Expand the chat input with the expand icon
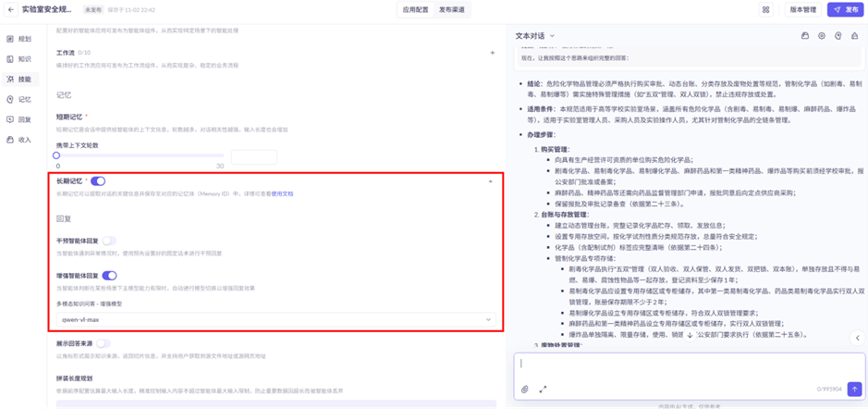Viewport: 868px width, 409px height. click(x=543, y=389)
